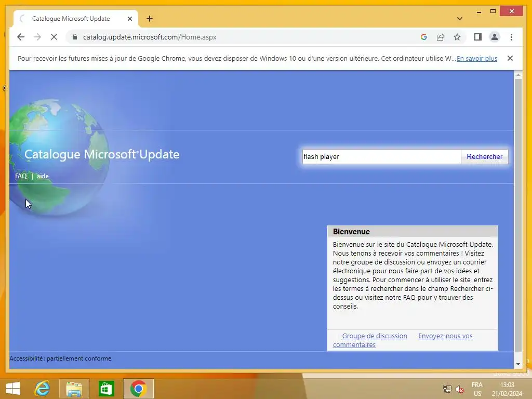Open the taskbar clock and date

point(507,389)
